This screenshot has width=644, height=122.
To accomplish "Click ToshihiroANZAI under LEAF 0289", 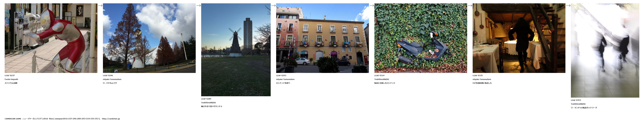I will click(x=209, y=102).
